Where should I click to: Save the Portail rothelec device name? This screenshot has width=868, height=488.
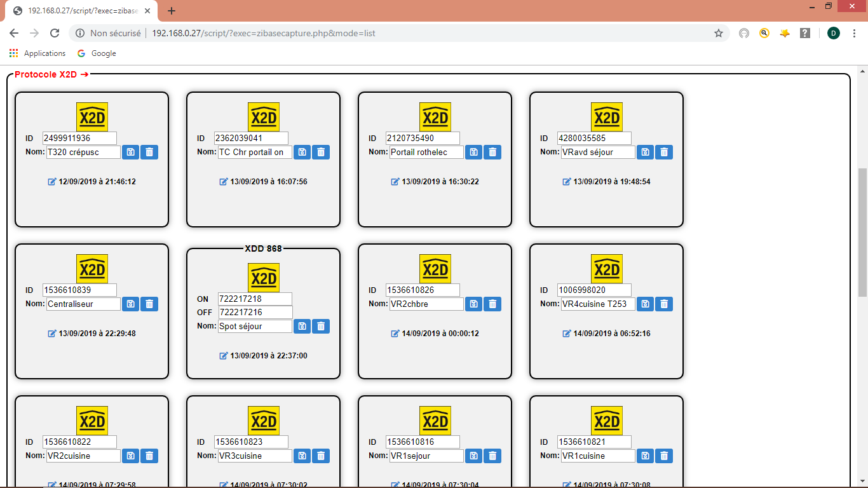pyautogui.click(x=473, y=152)
